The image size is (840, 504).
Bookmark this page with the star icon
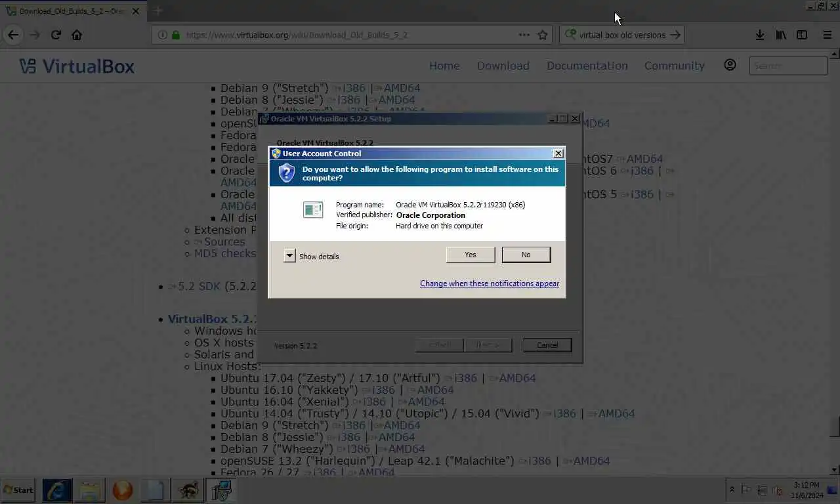[x=543, y=35]
